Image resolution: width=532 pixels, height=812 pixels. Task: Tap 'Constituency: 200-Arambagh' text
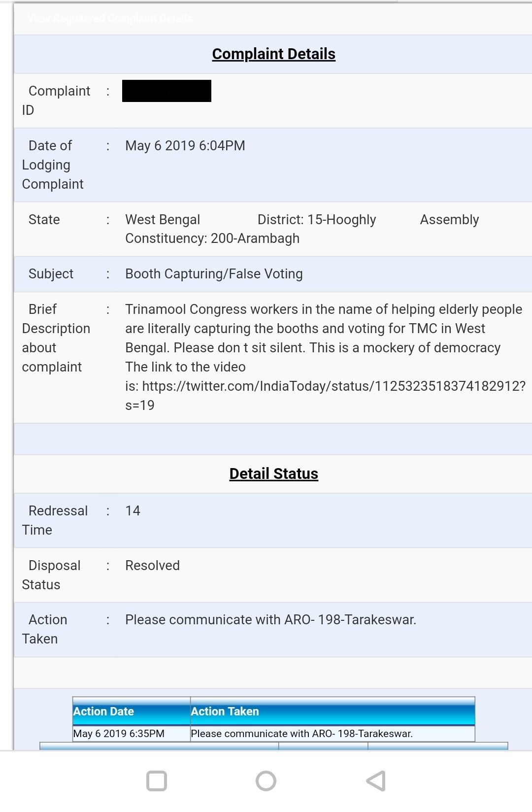[212, 238]
